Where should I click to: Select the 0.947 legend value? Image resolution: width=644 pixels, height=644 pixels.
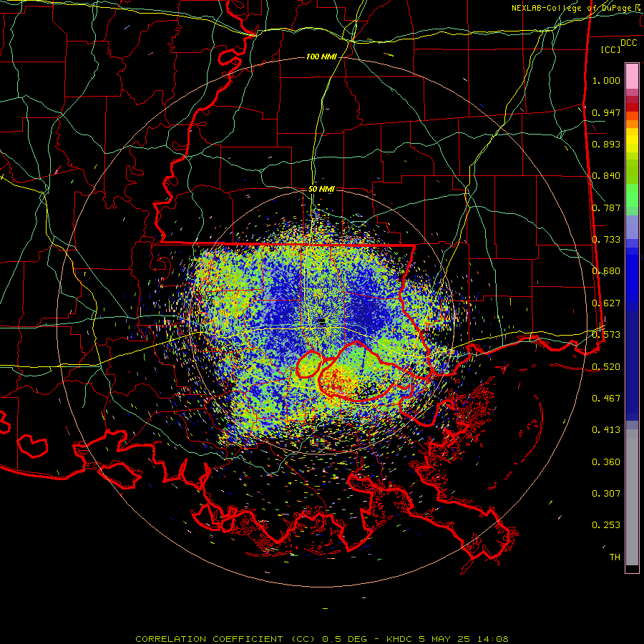tap(606, 112)
